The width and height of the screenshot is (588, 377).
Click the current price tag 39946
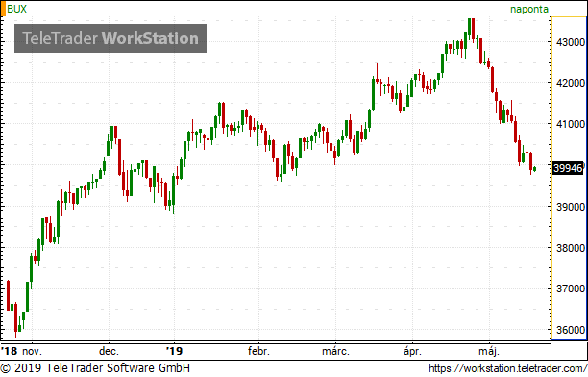(568, 168)
